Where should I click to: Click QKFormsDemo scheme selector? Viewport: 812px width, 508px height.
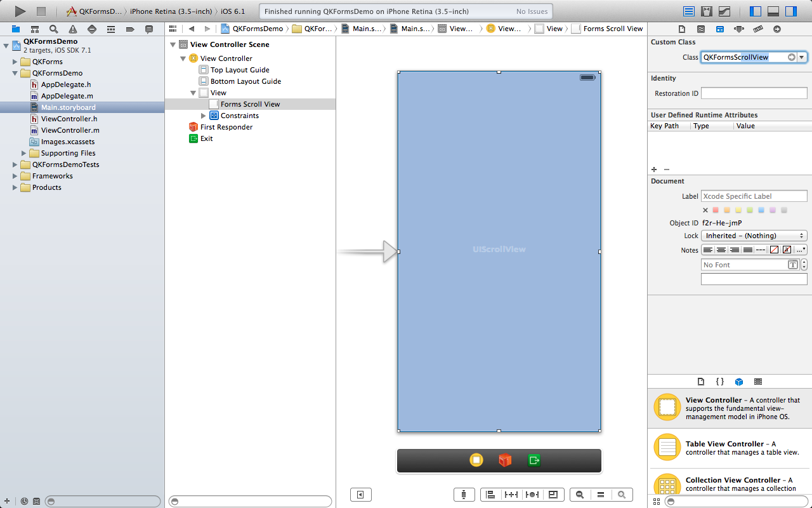tap(95, 11)
